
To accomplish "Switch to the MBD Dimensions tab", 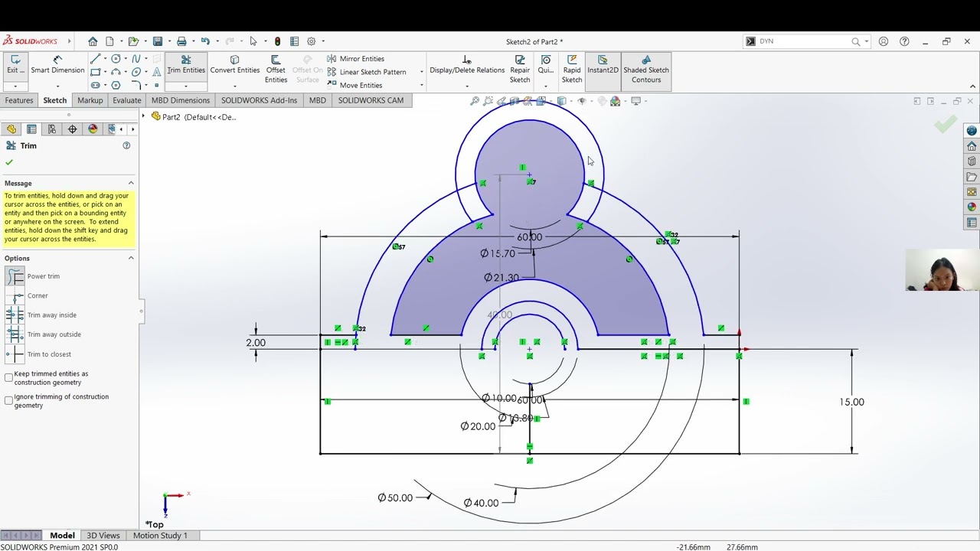I will pyautogui.click(x=181, y=100).
